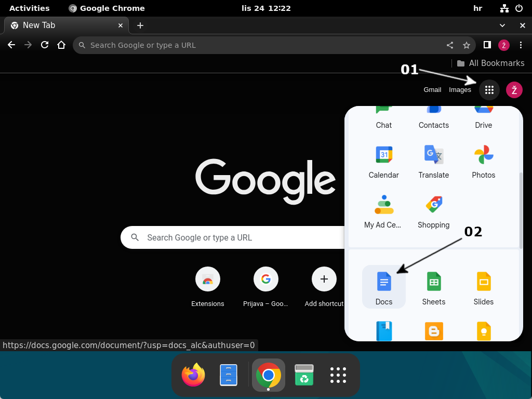Open Google Drive app
This screenshot has width=532, height=399.
[x=484, y=118]
